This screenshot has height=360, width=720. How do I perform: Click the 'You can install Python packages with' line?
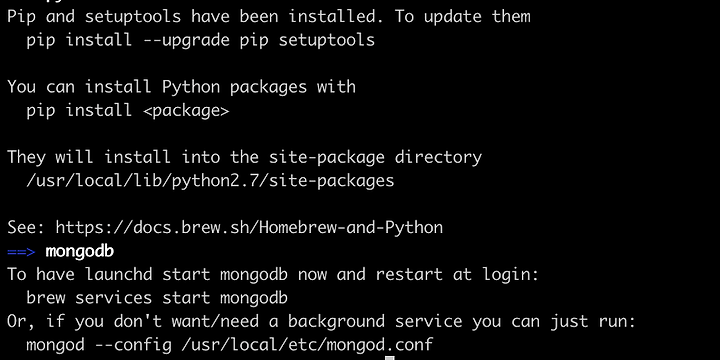click(181, 87)
